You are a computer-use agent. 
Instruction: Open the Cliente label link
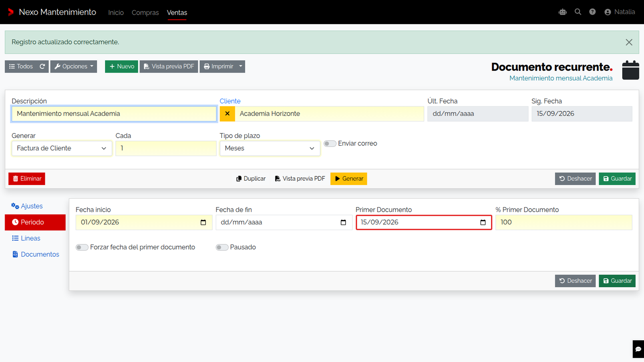tap(230, 101)
